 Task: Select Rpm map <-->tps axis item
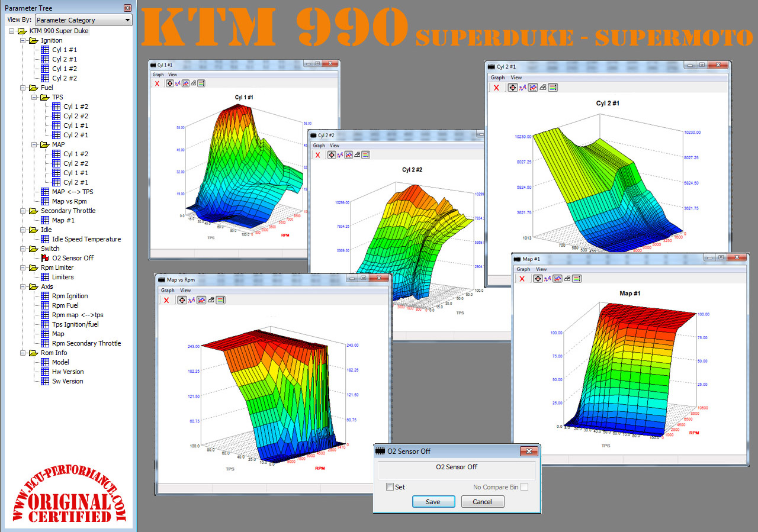78,315
